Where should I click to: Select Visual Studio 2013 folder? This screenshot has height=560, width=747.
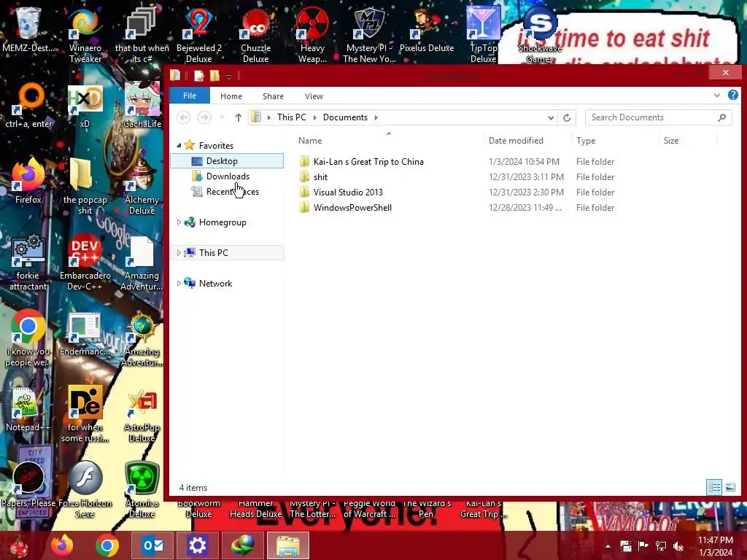[348, 192]
